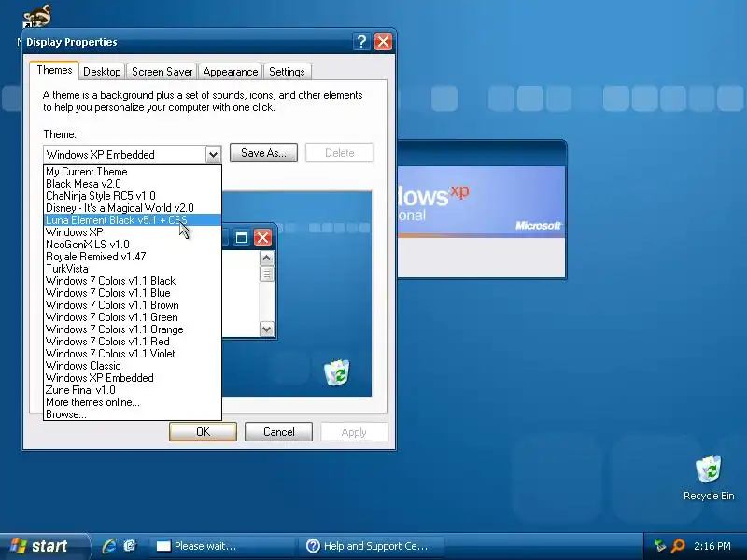747x560 pixels.
Task: Choose the Windows XP theme entry
Action: (x=133, y=232)
